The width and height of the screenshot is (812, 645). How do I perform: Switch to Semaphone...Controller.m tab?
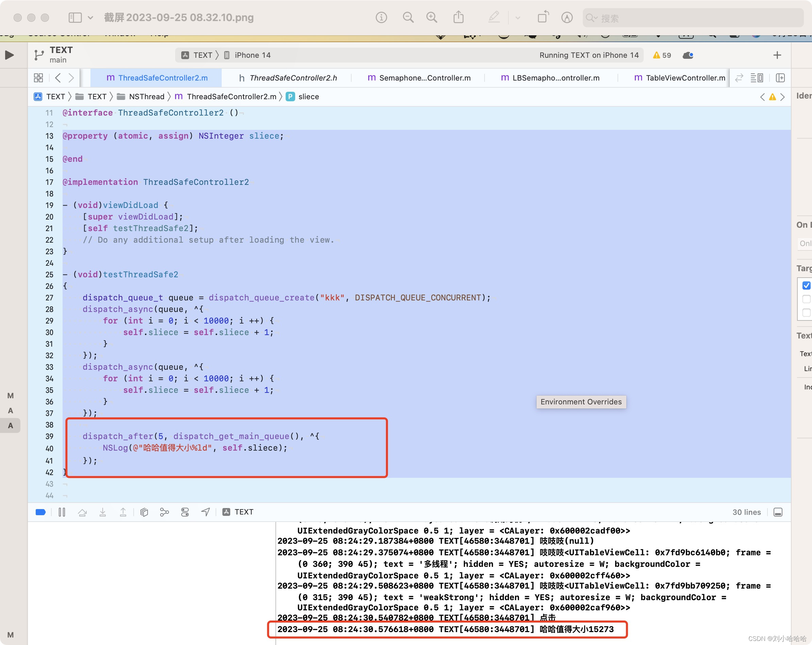tap(419, 78)
